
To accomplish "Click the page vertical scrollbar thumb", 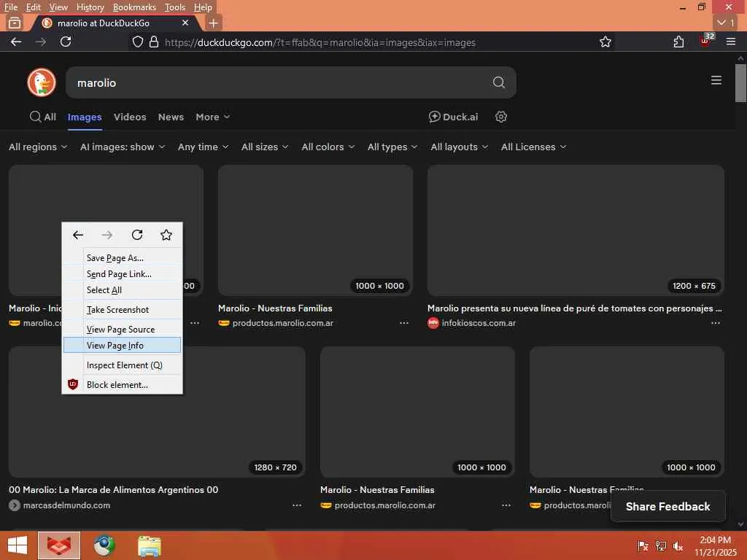I will [x=740, y=83].
